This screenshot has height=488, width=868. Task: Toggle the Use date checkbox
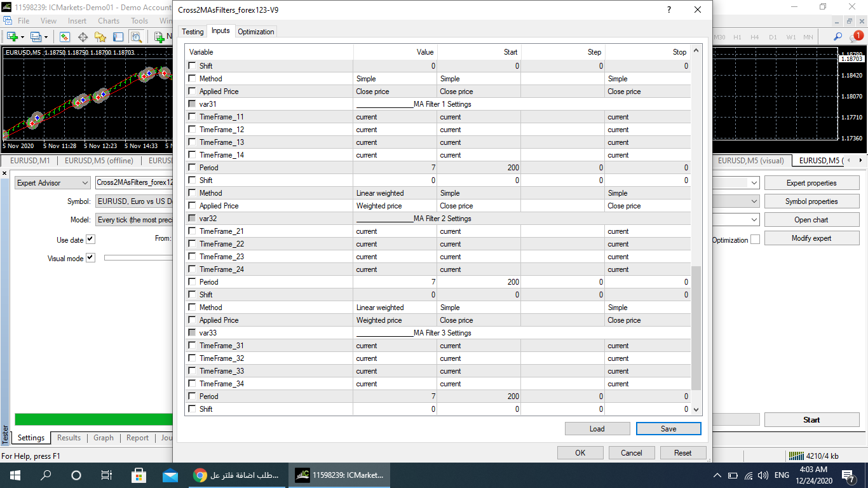click(x=90, y=240)
